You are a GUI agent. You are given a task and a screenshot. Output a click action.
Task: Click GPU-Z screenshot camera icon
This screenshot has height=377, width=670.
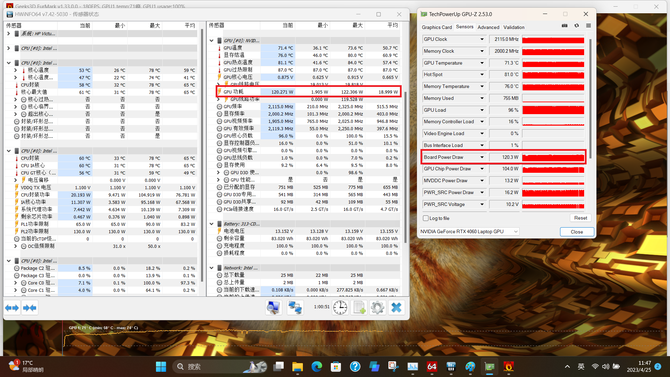(564, 26)
